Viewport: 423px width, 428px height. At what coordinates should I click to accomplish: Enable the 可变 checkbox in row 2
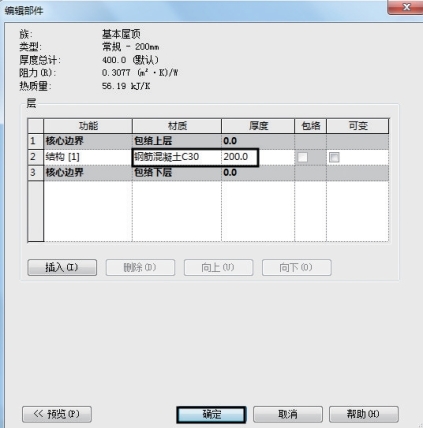click(x=334, y=157)
